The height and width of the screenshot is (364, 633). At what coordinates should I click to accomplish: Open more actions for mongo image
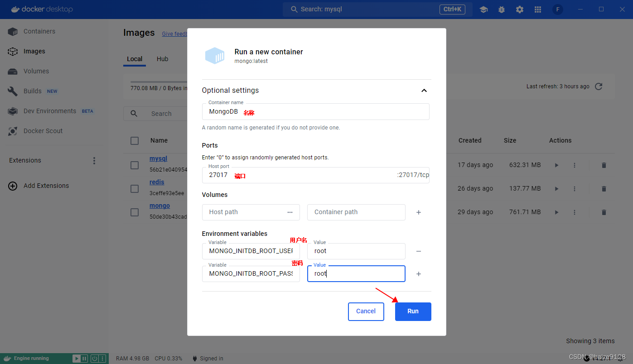point(575,212)
